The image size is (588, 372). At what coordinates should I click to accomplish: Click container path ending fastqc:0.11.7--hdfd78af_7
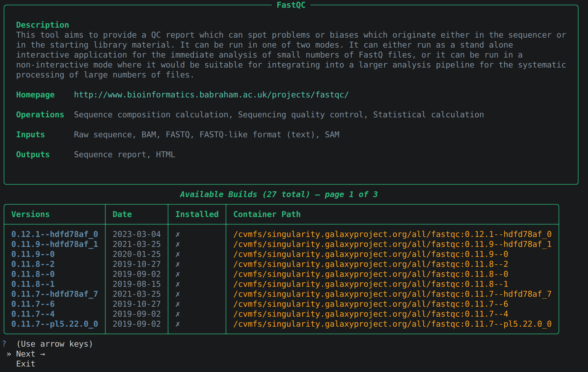[392, 294]
